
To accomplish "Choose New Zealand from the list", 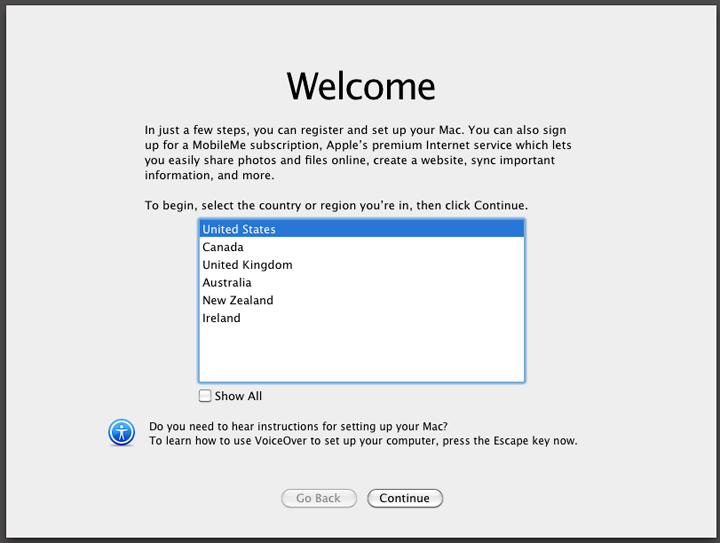I will 361,300.
